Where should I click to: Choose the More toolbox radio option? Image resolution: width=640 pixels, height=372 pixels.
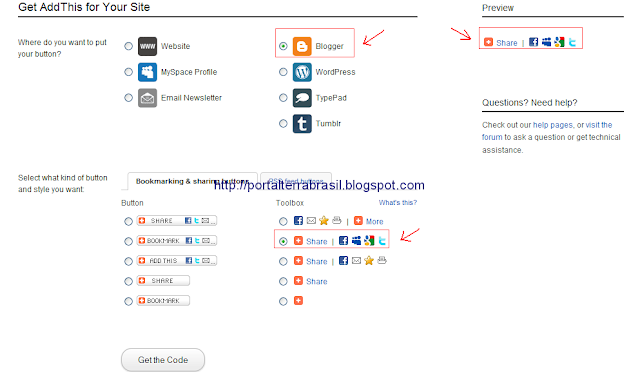[x=283, y=221]
